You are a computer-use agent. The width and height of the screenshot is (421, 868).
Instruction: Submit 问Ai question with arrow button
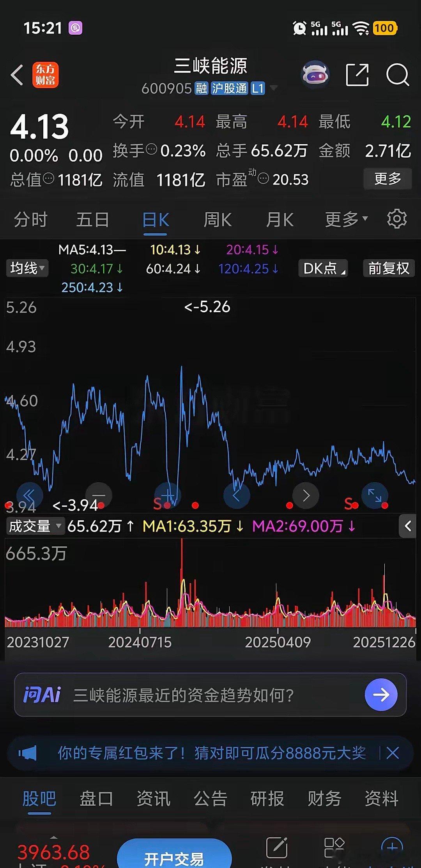pos(381,694)
